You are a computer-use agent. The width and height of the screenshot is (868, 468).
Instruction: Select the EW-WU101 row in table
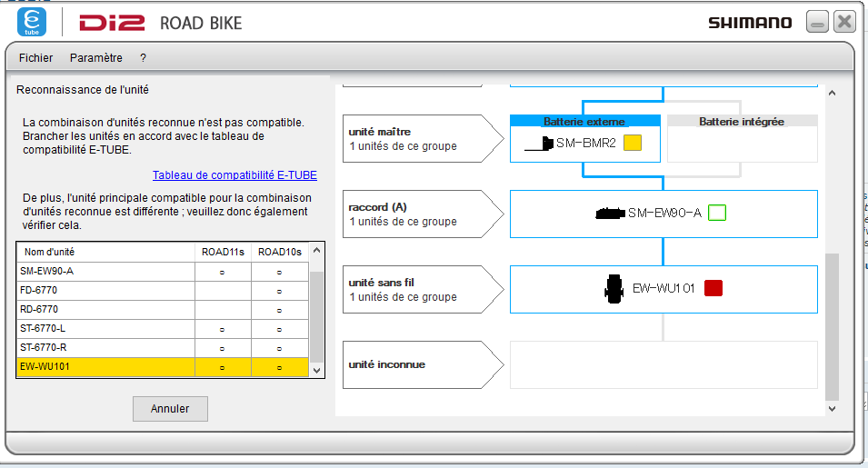click(x=164, y=368)
